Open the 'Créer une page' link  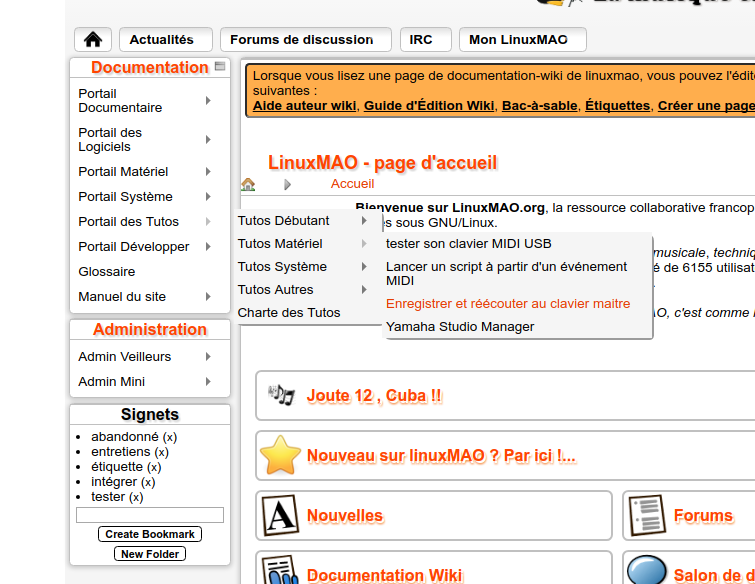pos(706,105)
